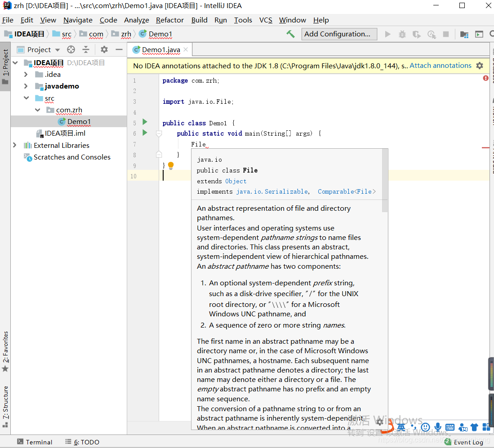Click Comparable<File> link
The width and height of the screenshot is (494, 448).
(x=347, y=191)
